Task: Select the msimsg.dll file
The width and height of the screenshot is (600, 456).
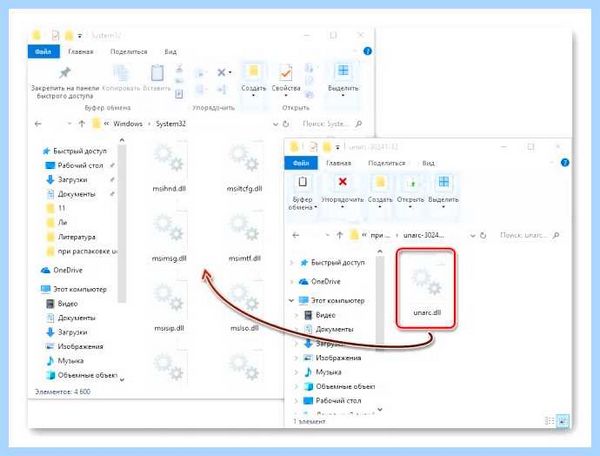Action: 169,237
